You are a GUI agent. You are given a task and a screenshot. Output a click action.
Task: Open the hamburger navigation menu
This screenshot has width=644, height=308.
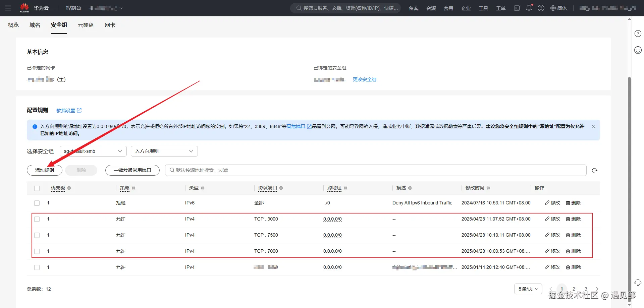(8, 8)
